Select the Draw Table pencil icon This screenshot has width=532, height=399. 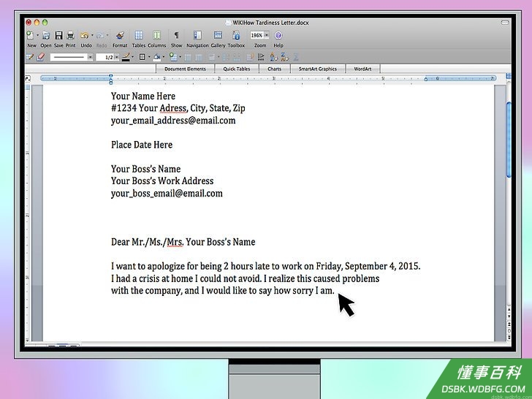[x=30, y=57]
